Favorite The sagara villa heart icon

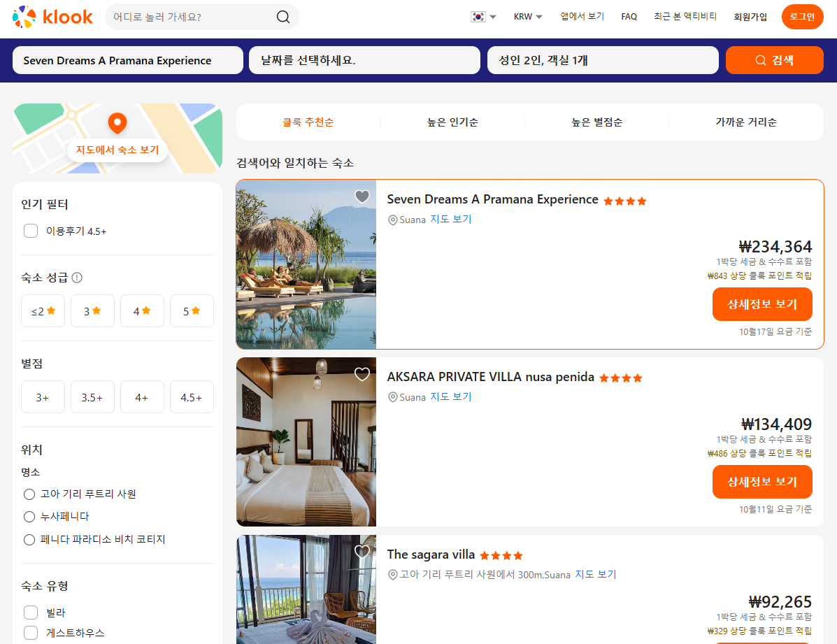[x=362, y=552]
